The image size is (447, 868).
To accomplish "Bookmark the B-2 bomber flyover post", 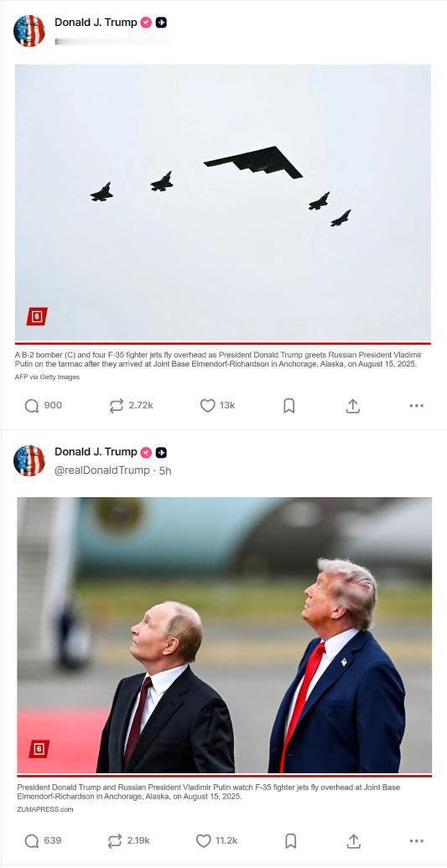I will [288, 406].
